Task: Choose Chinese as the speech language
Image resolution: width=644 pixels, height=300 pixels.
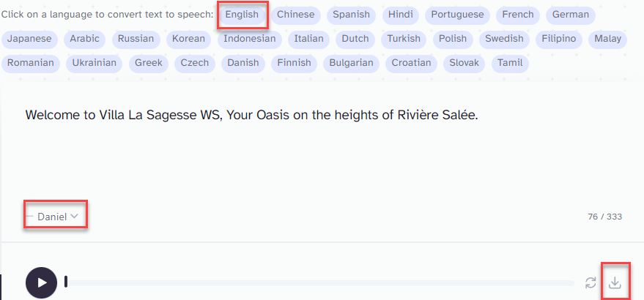Action: coord(296,15)
